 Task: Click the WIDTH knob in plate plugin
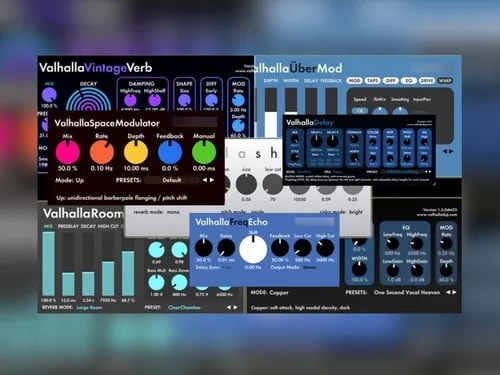pyautogui.click(x=359, y=269)
